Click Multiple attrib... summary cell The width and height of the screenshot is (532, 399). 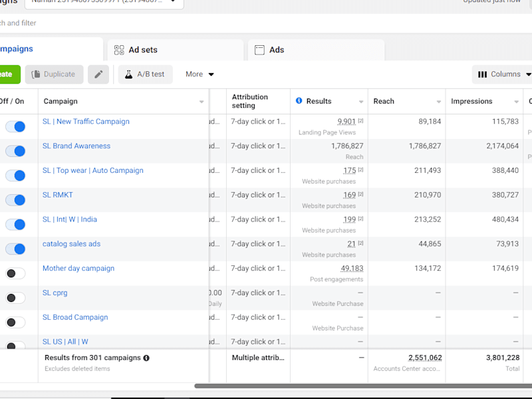coord(258,358)
